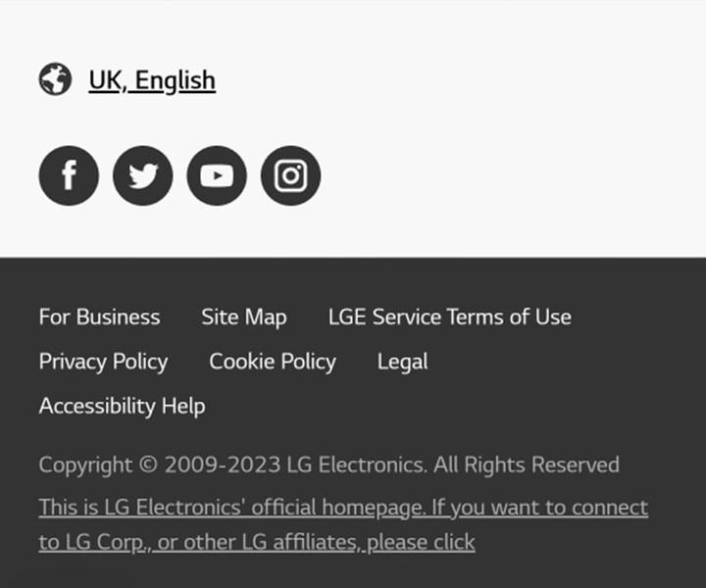
Task: Go to the Site Map page
Action: [244, 318]
